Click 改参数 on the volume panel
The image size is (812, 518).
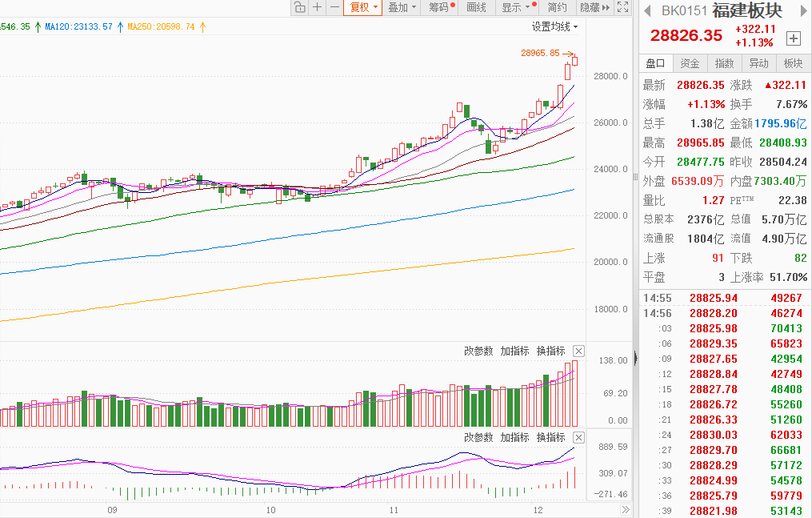click(478, 351)
